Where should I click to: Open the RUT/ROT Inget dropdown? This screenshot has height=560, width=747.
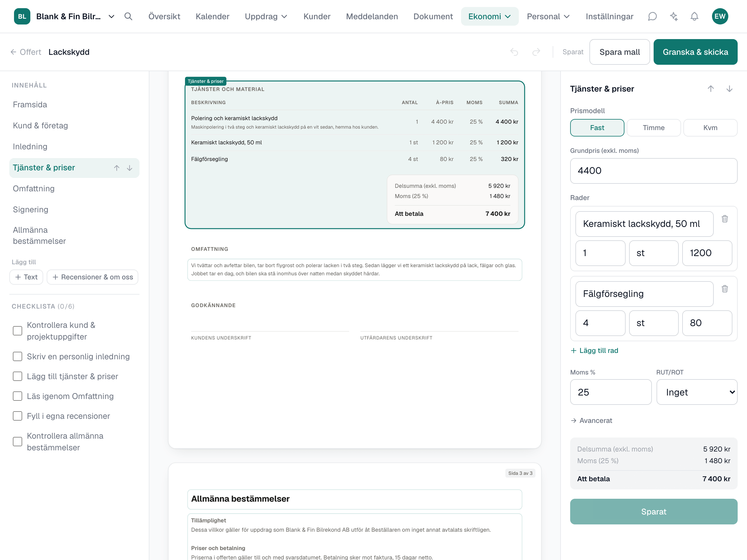697,392
